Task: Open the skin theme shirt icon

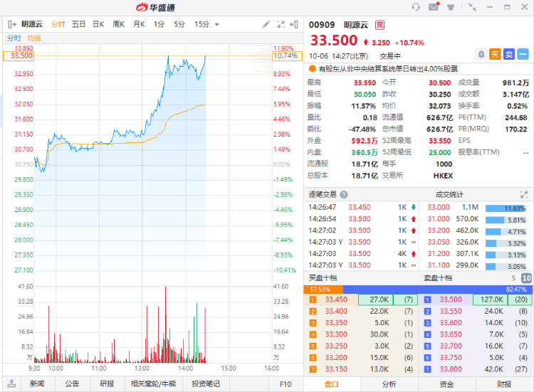Action: click(451, 7)
